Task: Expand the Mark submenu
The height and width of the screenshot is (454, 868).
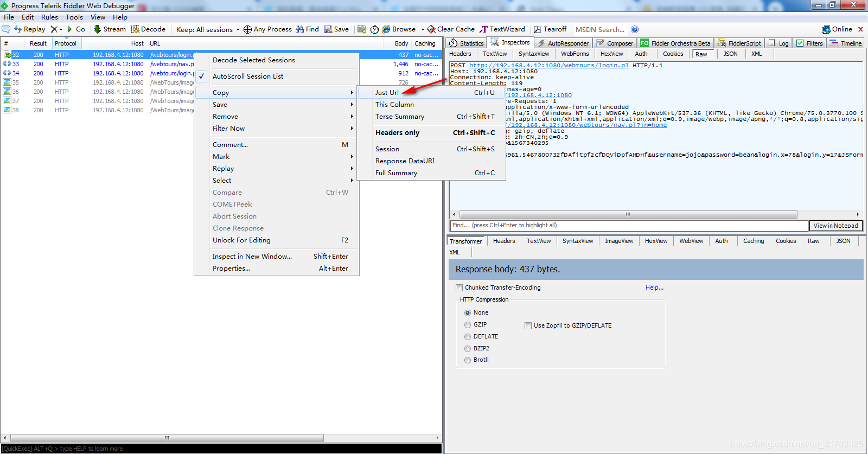Action: point(277,157)
